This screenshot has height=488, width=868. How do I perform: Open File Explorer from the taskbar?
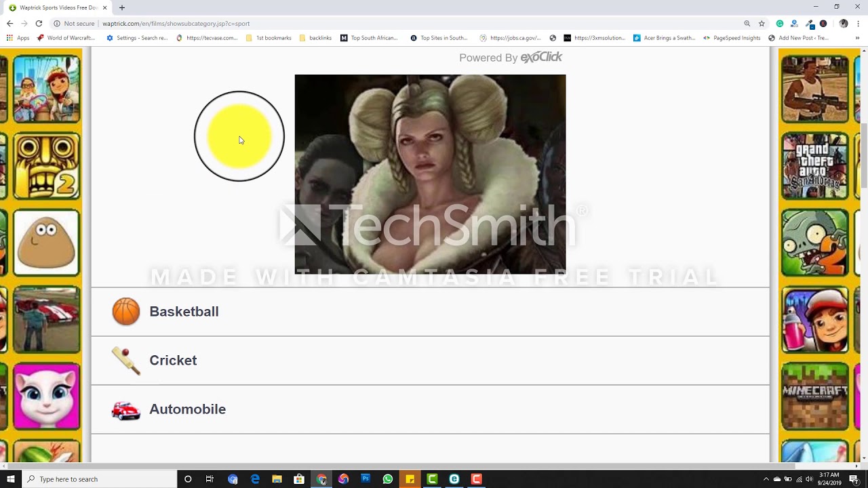pos(277,479)
